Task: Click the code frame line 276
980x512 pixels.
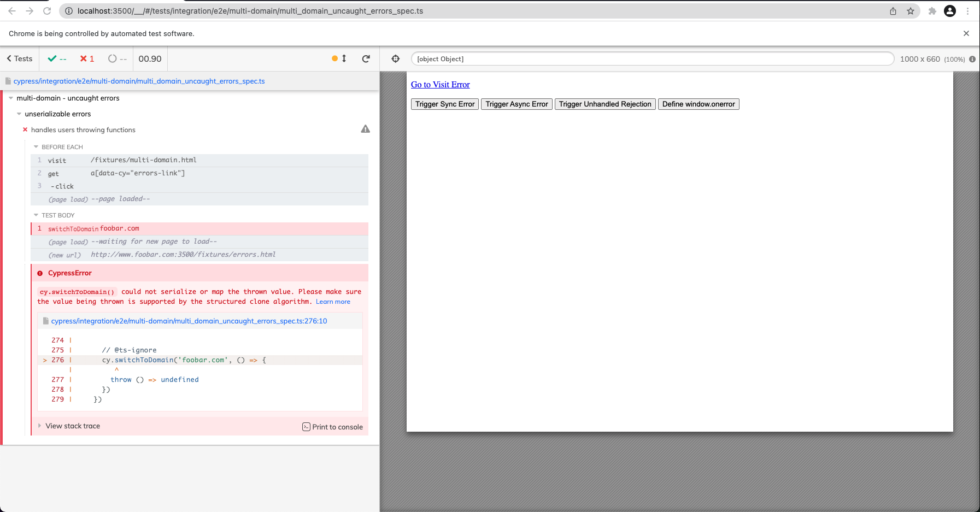Action: (x=199, y=360)
